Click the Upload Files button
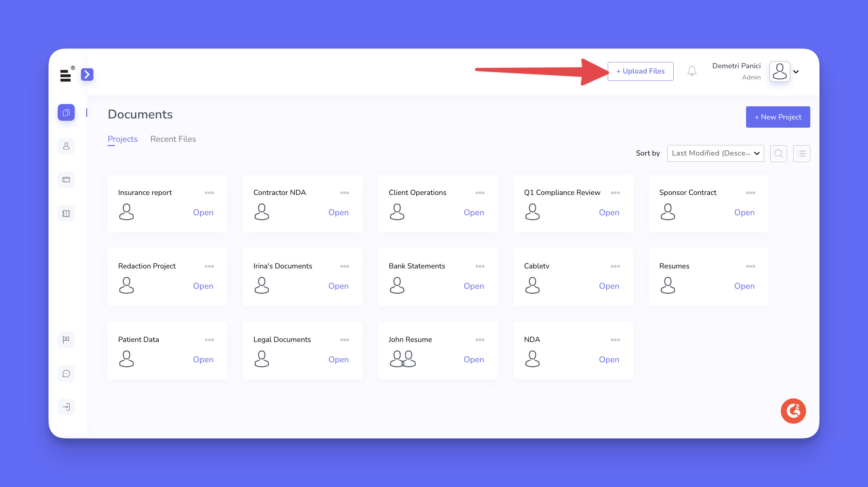Screen dimensions: 868x487 pos(640,71)
